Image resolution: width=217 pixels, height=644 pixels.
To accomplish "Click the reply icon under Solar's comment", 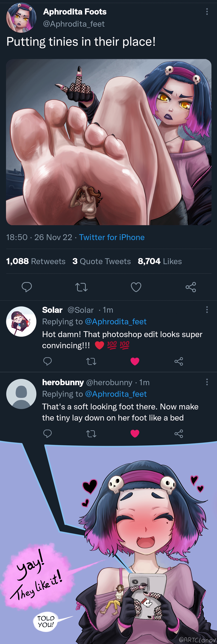I will pos(48,361).
